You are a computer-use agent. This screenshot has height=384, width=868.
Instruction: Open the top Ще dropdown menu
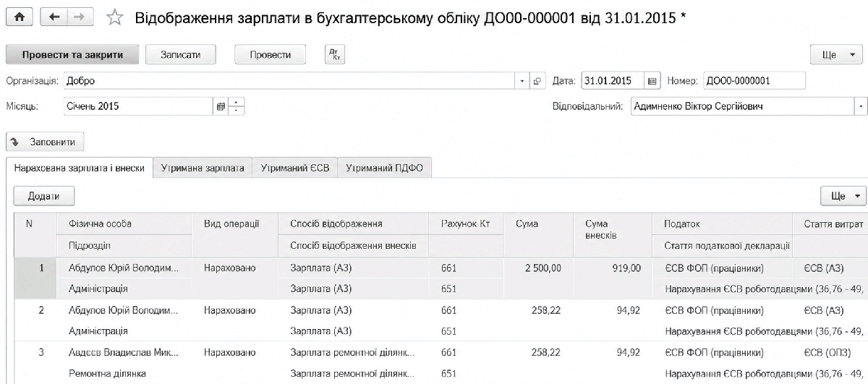point(836,55)
